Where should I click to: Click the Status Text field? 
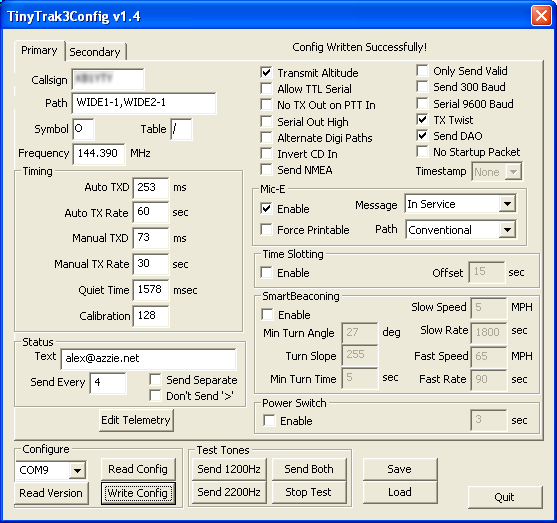click(148, 359)
